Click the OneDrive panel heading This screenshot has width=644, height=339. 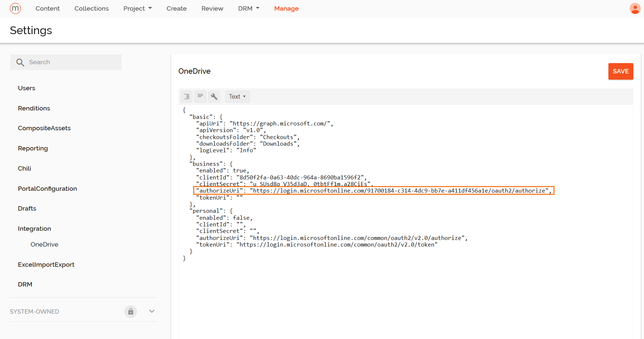(x=194, y=71)
